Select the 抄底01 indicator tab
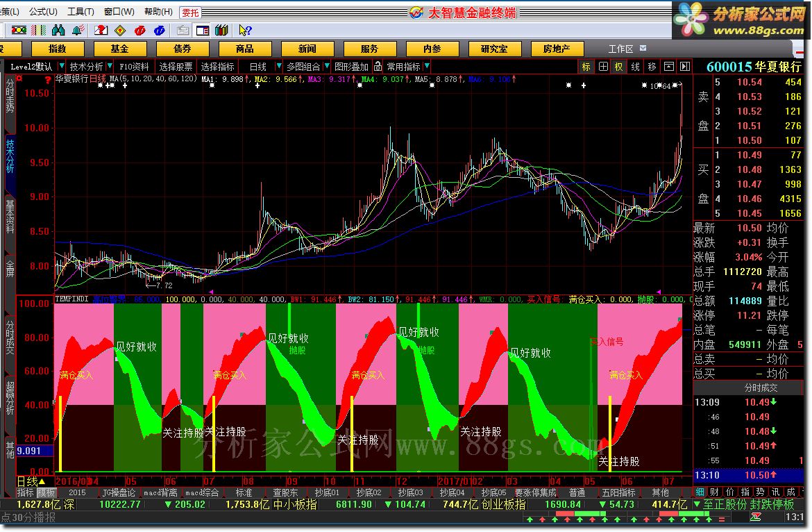 point(327,492)
